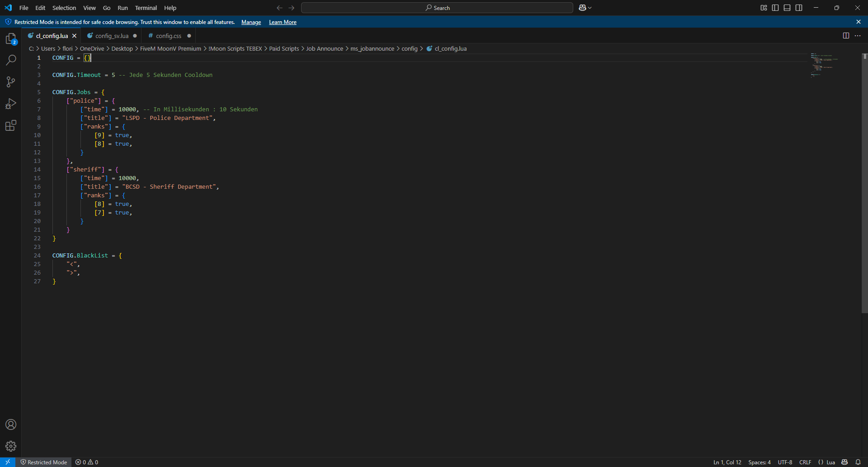868x467 pixels.
Task: Open the Extensions view
Action: 11,125
